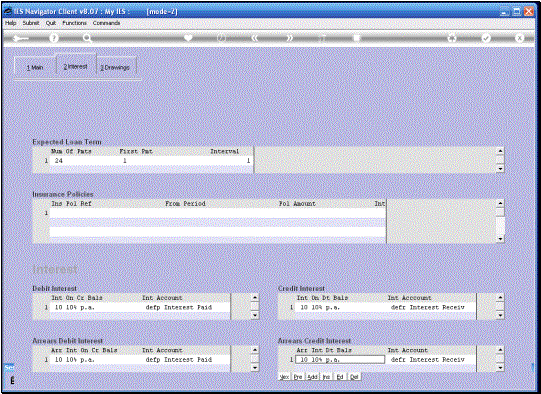Click 'defp Interest Paid' in Debit Interest
The height and width of the screenshot is (394, 541).
(x=179, y=307)
